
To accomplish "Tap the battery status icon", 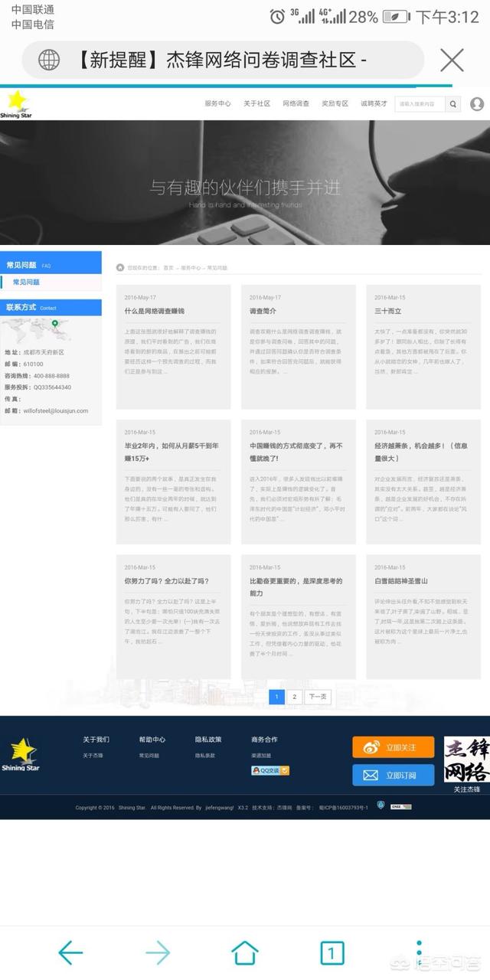I will click(396, 16).
